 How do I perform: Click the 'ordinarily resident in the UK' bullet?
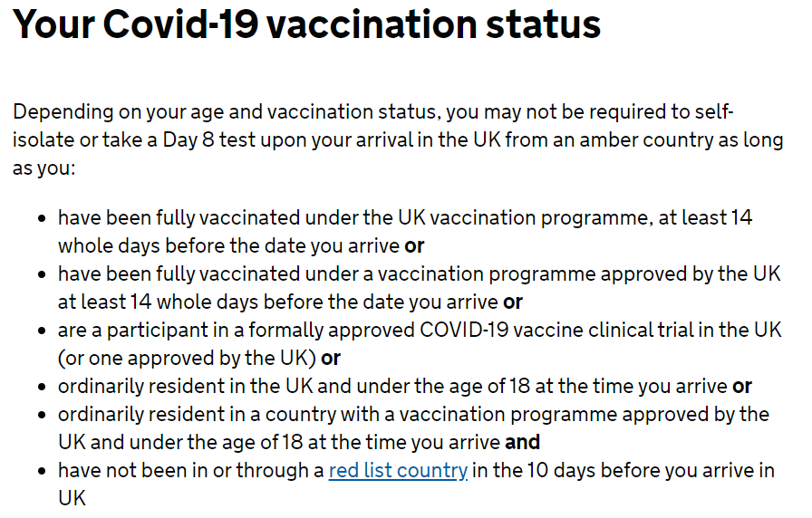point(405,386)
